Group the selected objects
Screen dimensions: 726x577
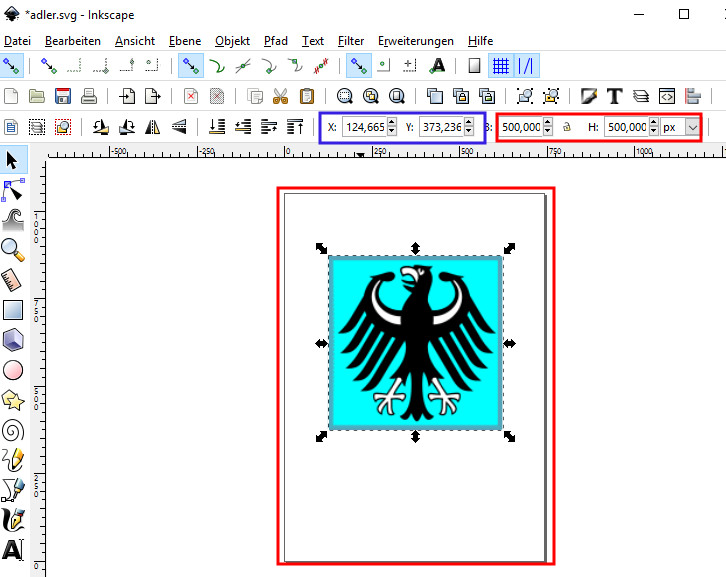525,96
